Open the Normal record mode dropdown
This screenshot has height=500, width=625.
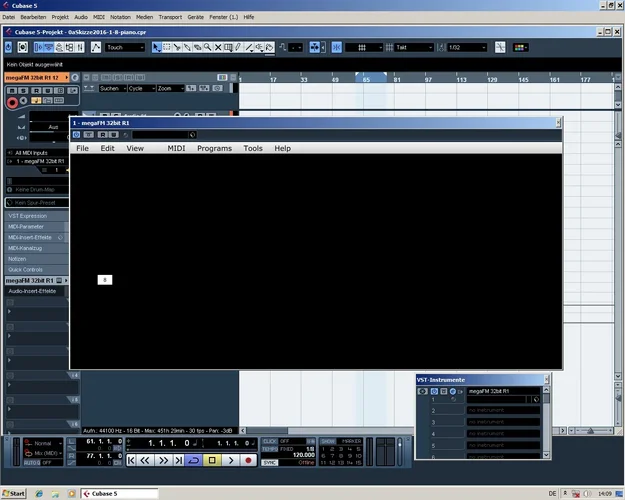coord(43,443)
